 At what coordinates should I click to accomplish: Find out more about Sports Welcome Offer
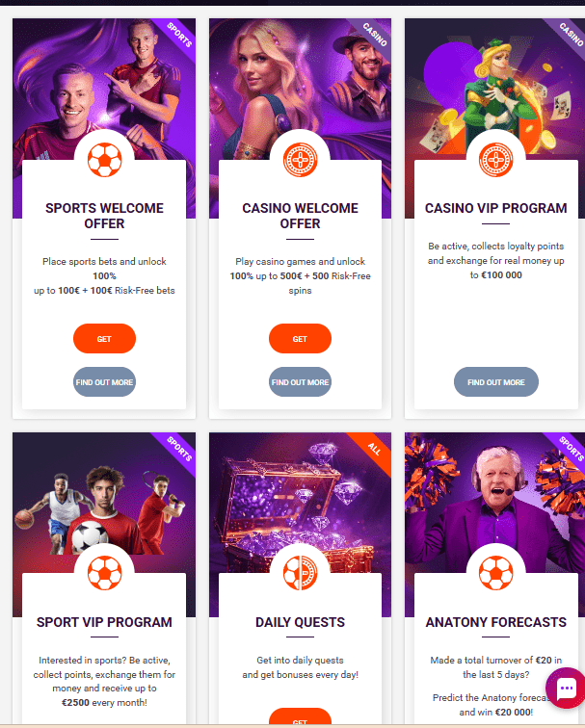click(104, 382)
